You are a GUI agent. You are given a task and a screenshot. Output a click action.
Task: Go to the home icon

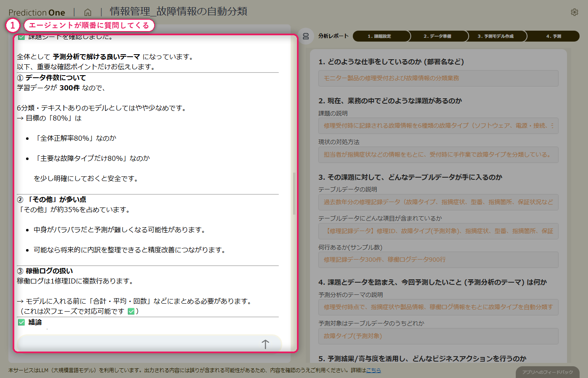[x=88, y=12]
